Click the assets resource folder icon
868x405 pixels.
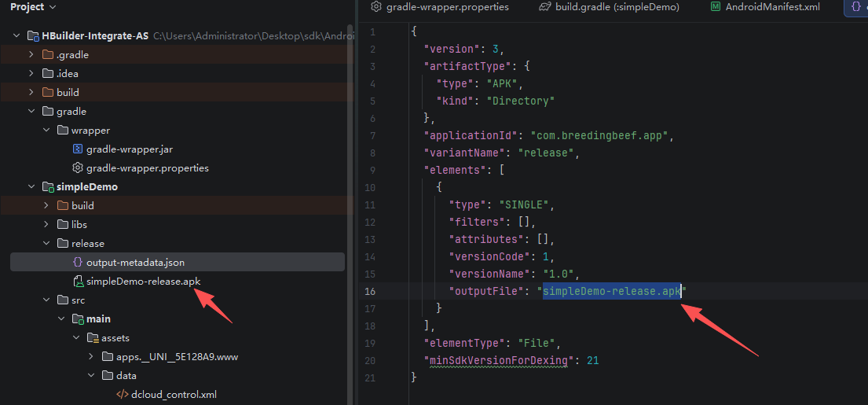click(93, 338)
